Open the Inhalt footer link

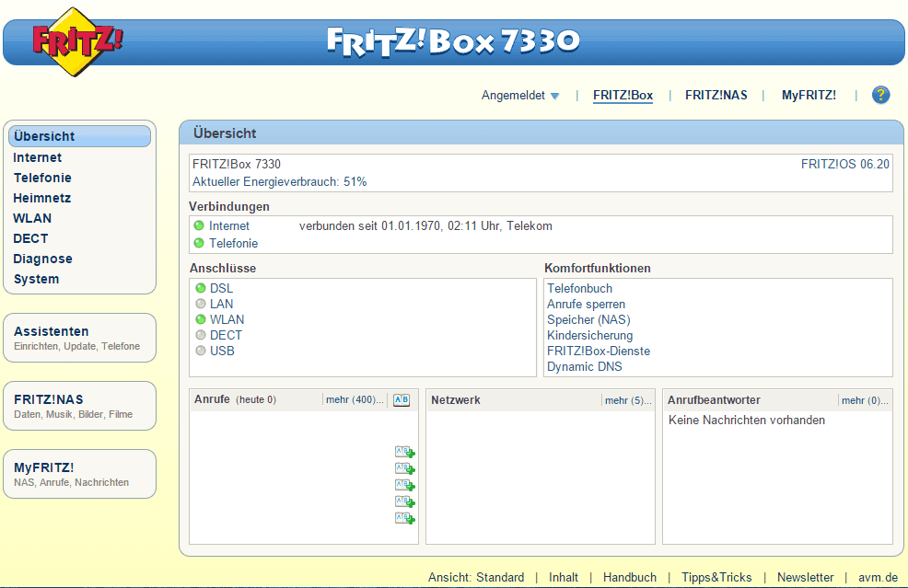coord(564,577)
